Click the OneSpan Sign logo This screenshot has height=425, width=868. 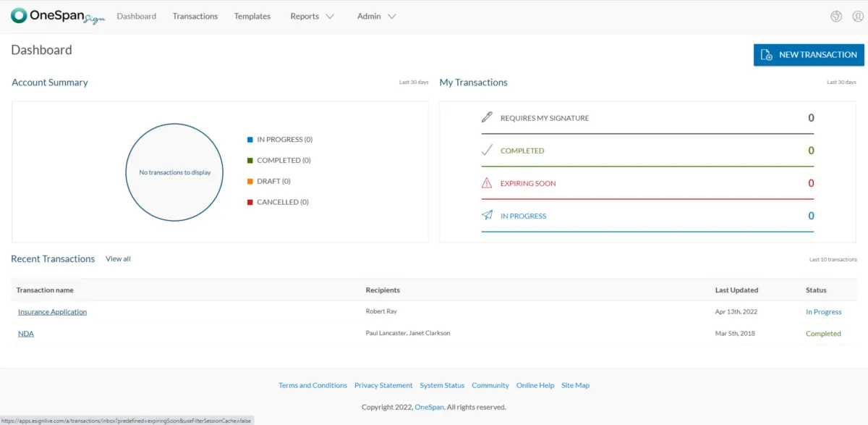58,16
